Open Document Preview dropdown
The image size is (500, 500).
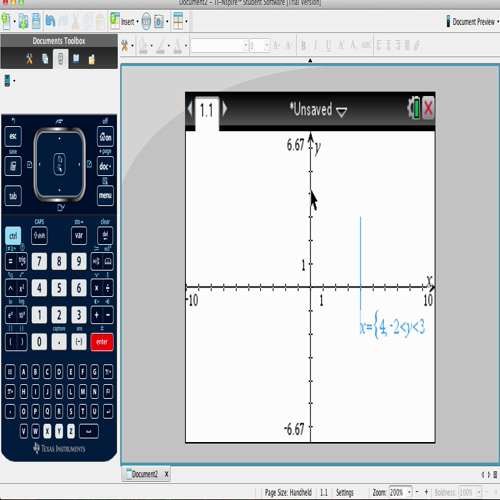pos(472,22)
